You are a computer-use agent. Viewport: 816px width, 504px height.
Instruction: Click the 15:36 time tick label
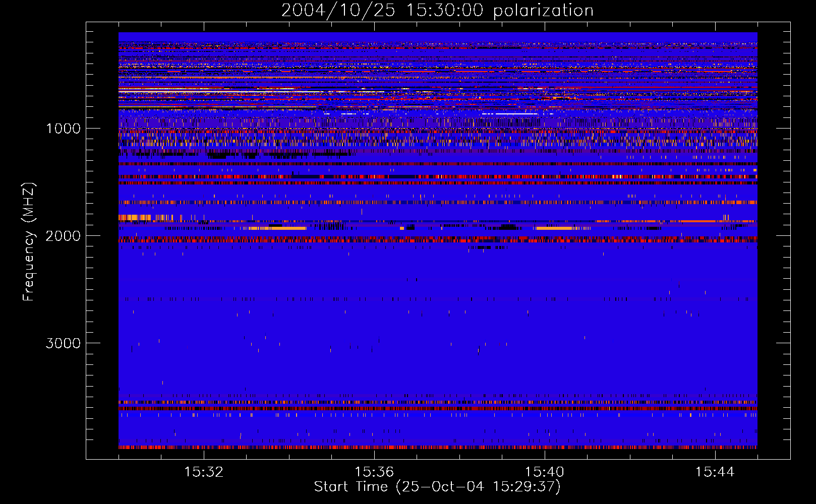pos(374,472)
